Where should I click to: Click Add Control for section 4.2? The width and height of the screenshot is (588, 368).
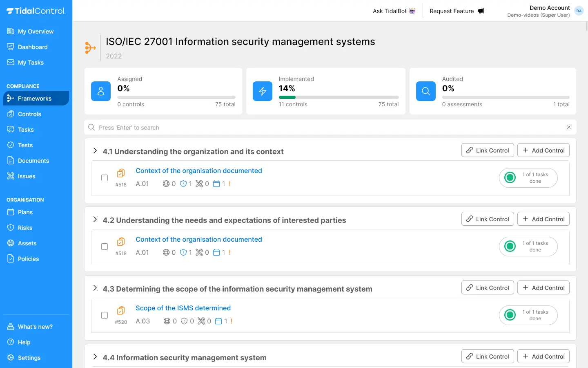click(x=543, y=219)
